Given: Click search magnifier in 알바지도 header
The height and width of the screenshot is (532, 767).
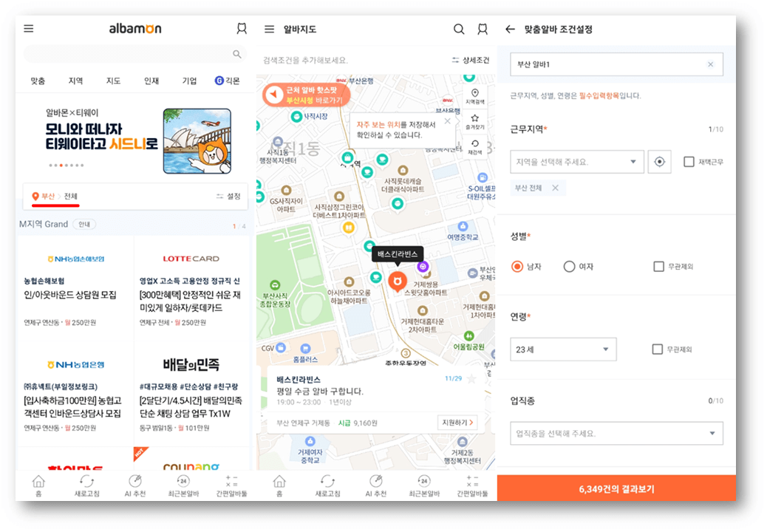Looking at the screenshot, I should pos(459,30).
